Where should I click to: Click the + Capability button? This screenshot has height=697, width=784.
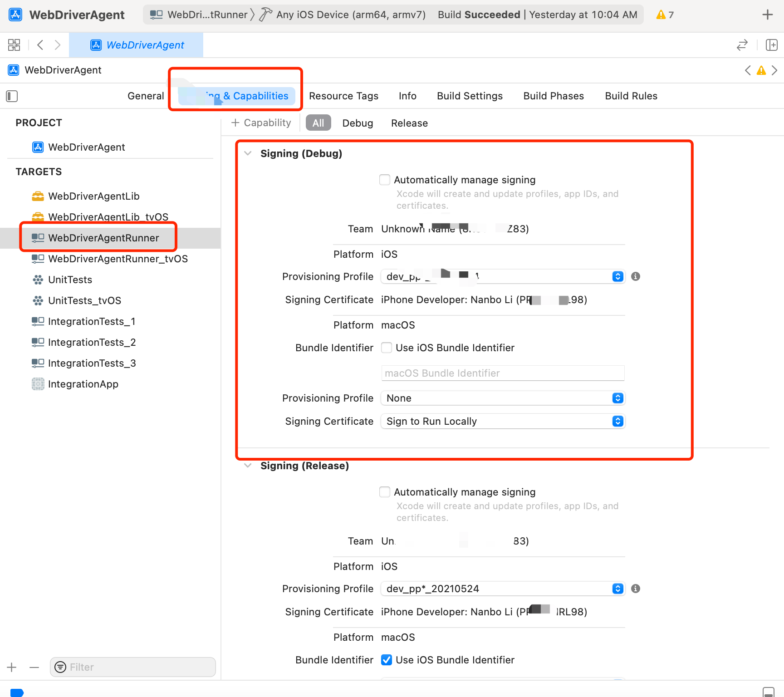pyautogui.click(x=261, y=123)
